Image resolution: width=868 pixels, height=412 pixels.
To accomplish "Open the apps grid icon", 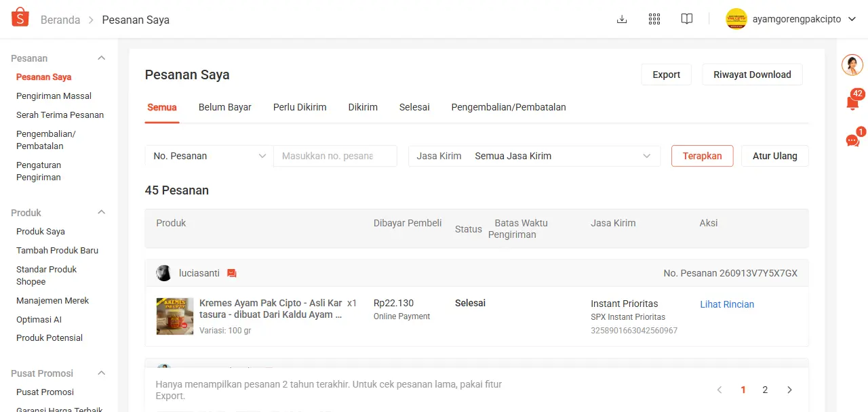I will [654, 19].
